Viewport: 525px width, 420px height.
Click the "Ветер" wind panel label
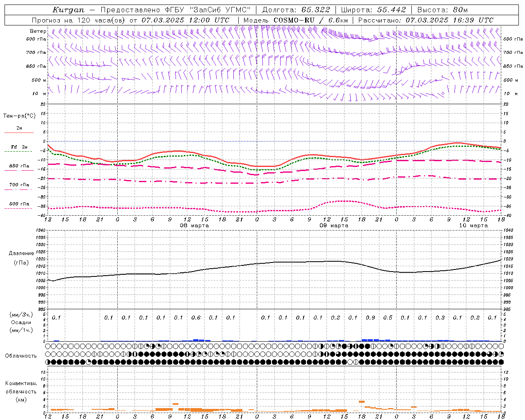[x=38, y=31]
